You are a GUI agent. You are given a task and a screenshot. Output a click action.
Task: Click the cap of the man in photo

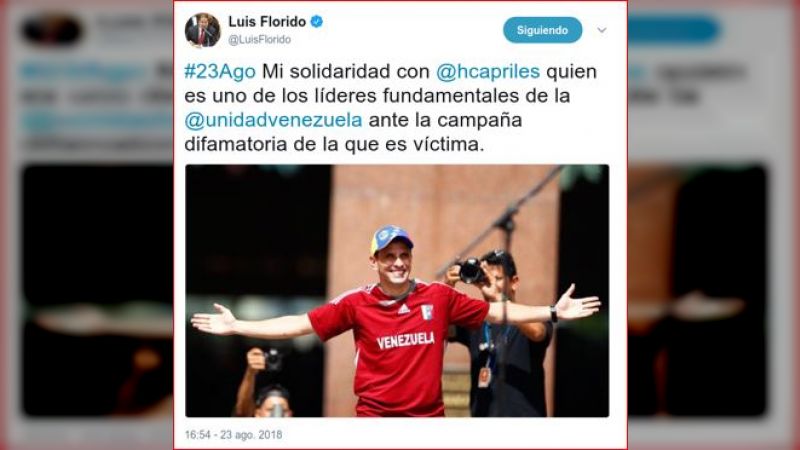click(391, 239)
